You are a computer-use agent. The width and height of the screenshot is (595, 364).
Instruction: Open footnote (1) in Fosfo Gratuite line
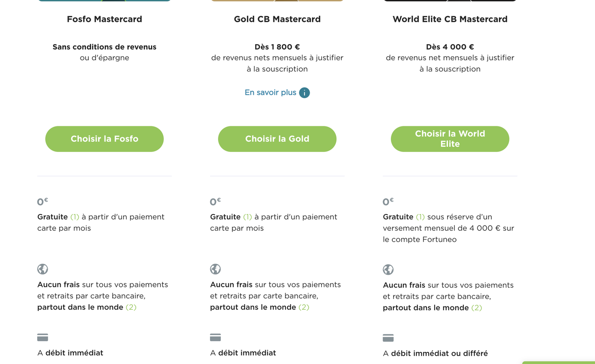[75, 217]
